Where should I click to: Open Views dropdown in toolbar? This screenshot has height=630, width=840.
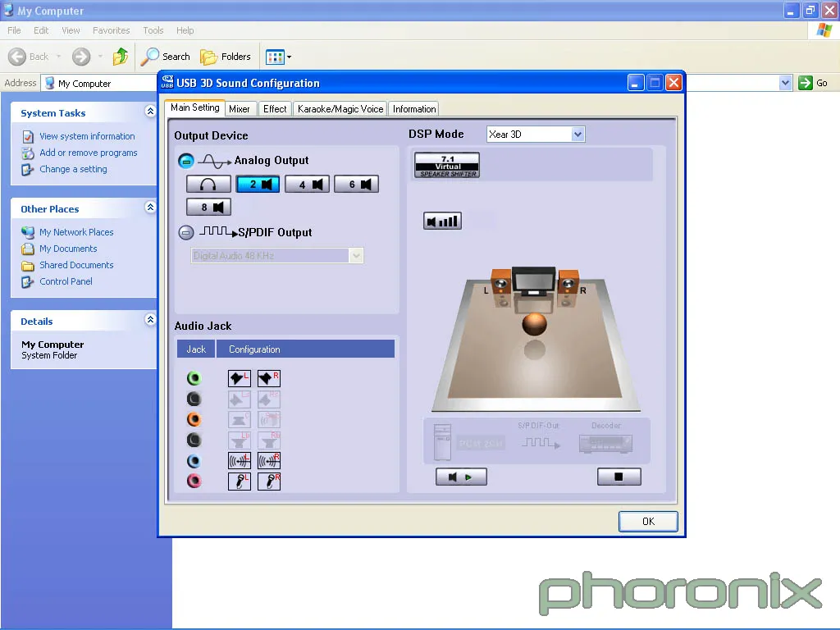tap(279, 57)
